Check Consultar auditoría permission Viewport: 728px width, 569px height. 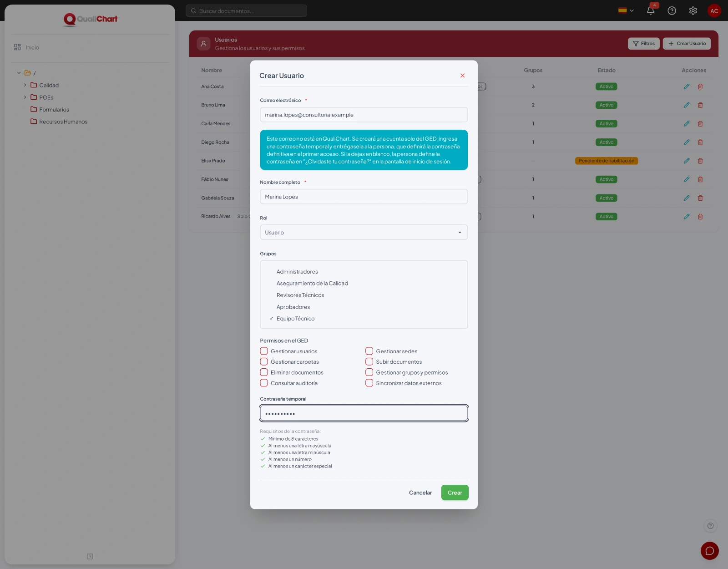point(264,383)
